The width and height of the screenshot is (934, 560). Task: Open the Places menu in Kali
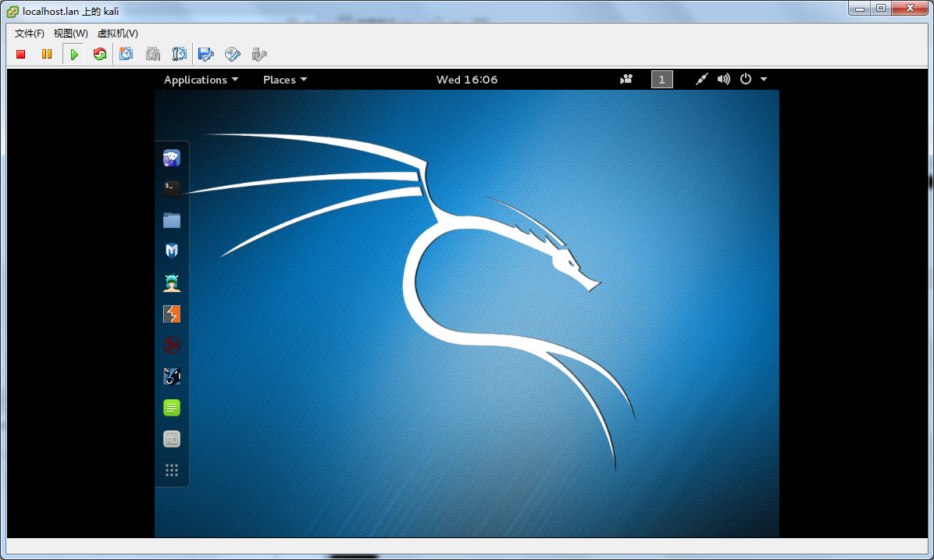(x=285, y=80)
